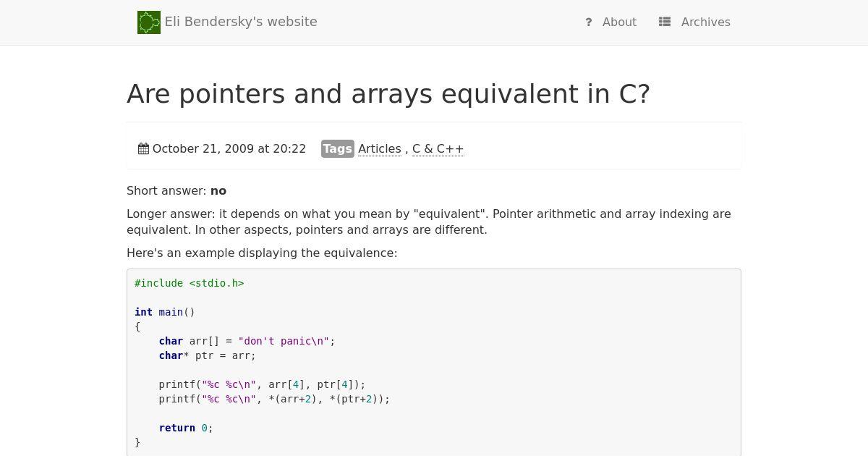Click the "don't panic\n" string literal
This screenshot has height=456, width=868.
[x=284, y=341]
